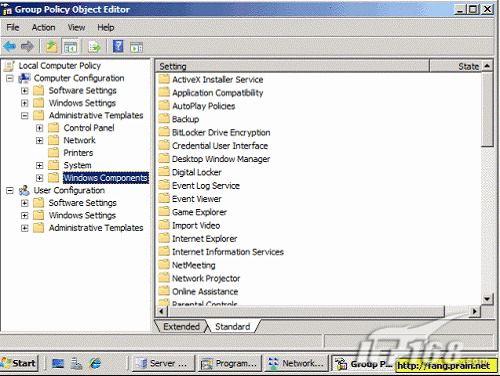Screen dimensions: 500x376
Task: Select Windows Components in the tree
Action: 106,178
